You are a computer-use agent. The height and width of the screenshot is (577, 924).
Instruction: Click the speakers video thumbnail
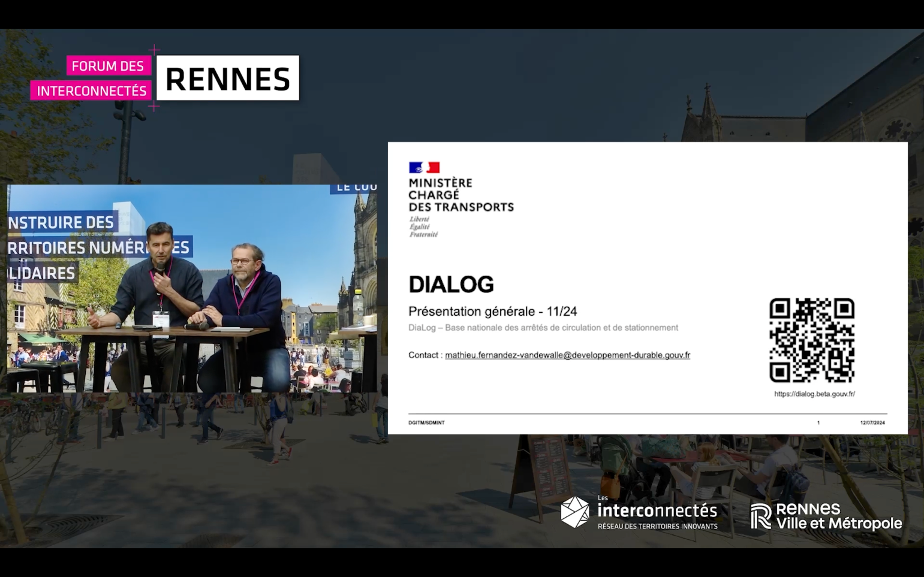192,288
